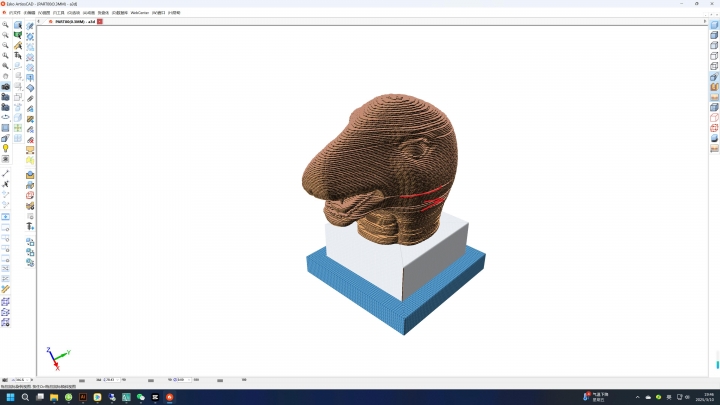Open the Windows Start menu
Screen dimensions: 720x405
pos(9,397)
